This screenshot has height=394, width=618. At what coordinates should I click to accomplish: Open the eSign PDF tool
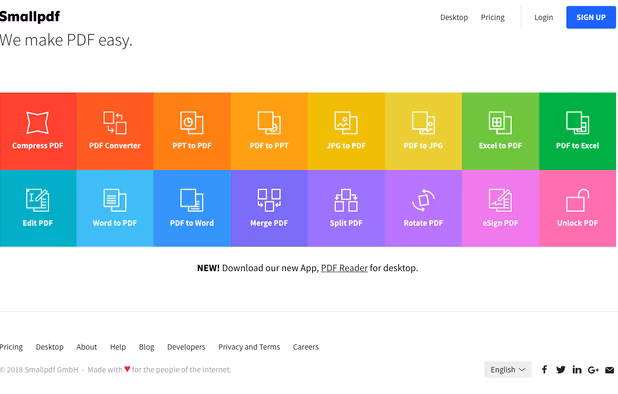coord(501,208)
